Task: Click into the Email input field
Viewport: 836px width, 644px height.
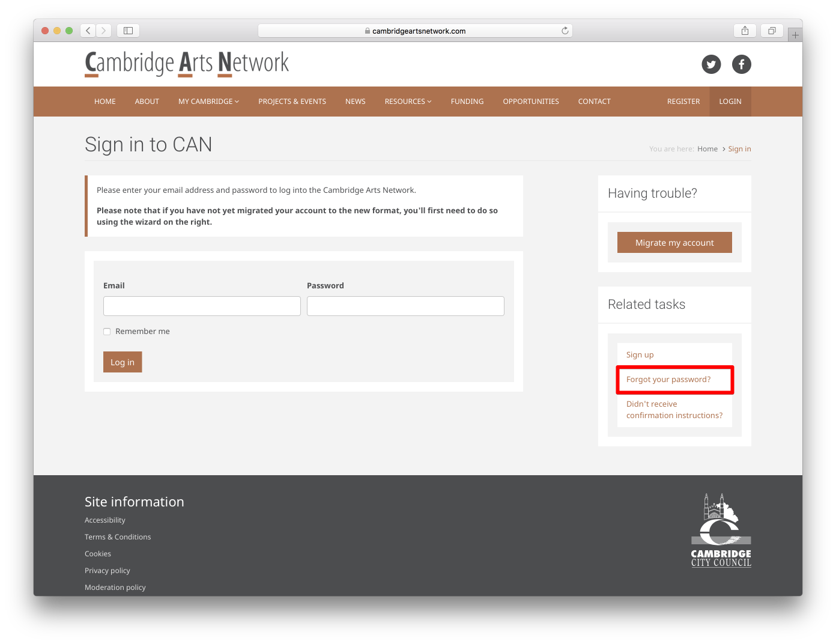Action: 202,306
